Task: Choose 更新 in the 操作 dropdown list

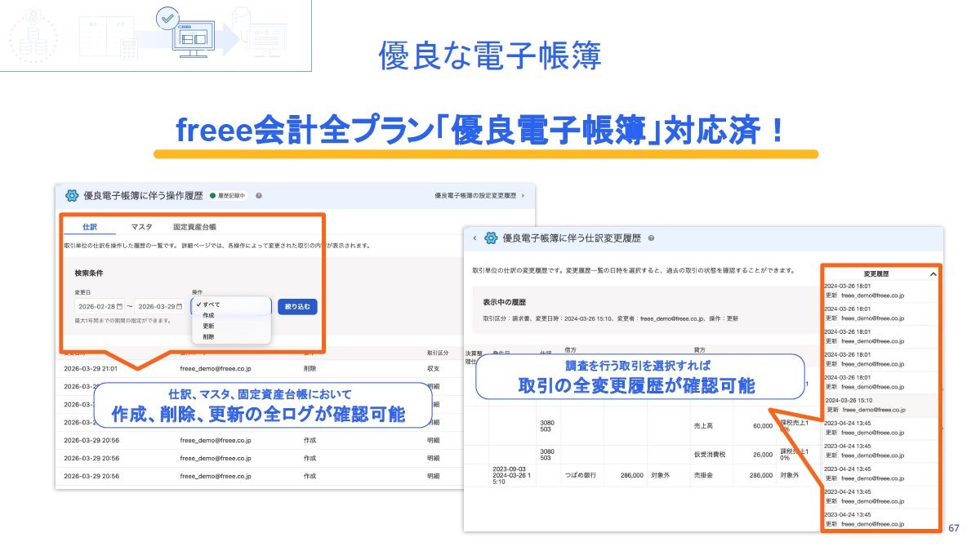Action: (231, 326)
